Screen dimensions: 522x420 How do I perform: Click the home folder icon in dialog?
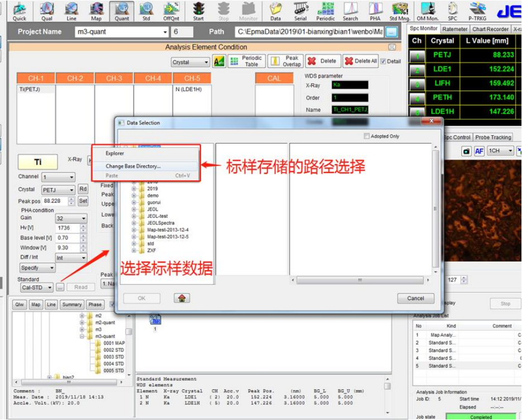(181, 298)
